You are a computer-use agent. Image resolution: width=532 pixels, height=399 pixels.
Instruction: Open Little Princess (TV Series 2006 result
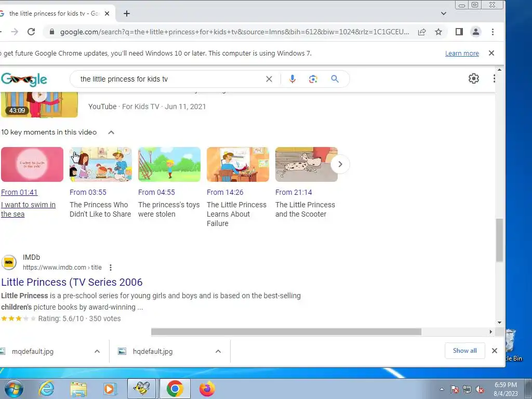[72, 282]
